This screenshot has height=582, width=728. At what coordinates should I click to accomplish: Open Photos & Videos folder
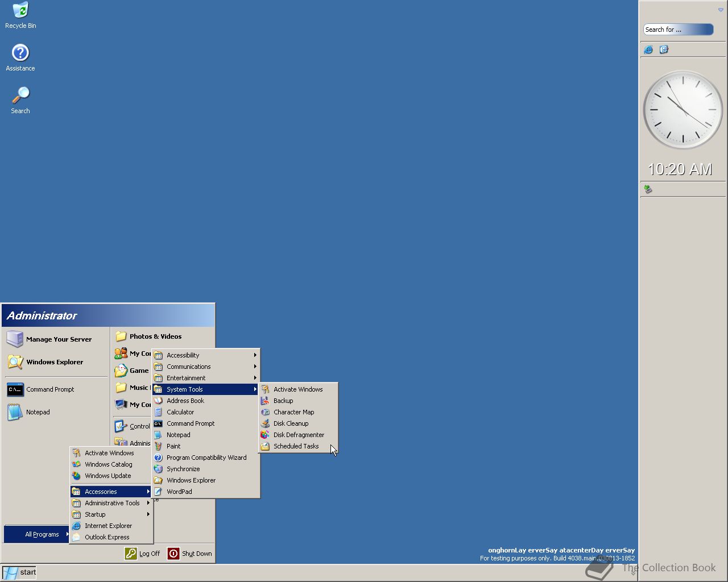click(x=163, y=336)
